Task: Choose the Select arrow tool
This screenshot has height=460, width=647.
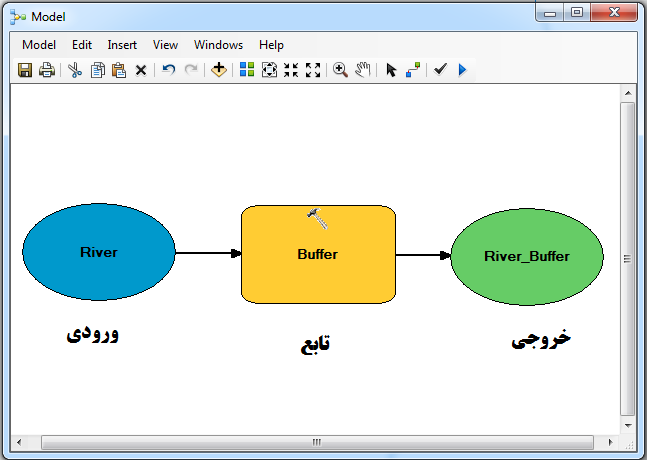Action: coord(391,70)
